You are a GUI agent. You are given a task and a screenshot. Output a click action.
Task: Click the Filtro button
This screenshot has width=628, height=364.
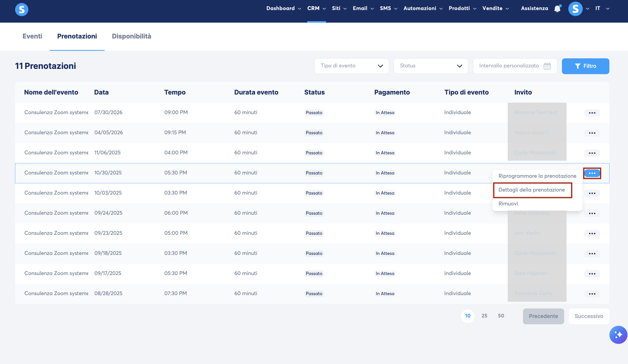pyautogui.click(x=585, y=66)
